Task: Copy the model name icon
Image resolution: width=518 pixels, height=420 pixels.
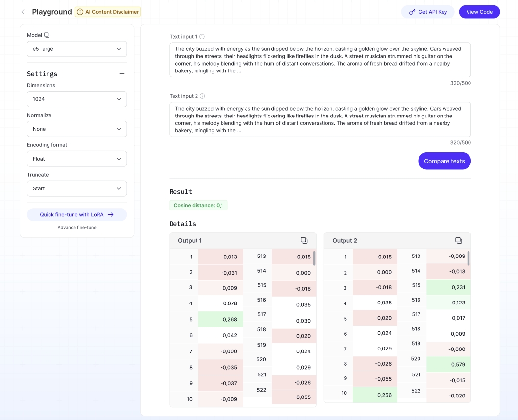Action: pos(47,35)
